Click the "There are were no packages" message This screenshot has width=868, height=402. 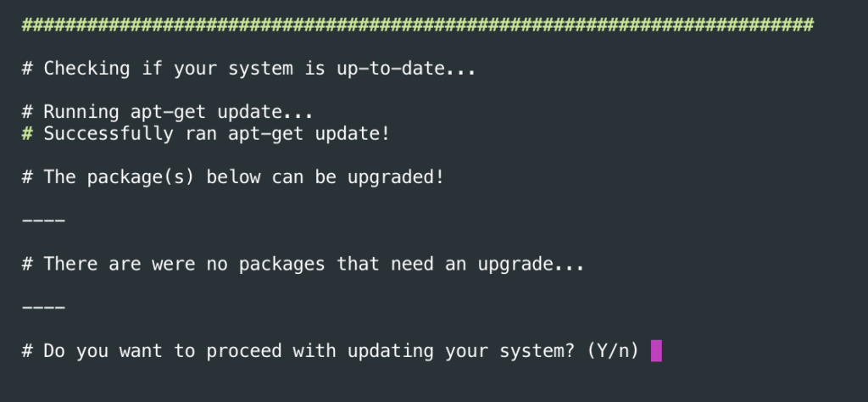pos(303,264)
